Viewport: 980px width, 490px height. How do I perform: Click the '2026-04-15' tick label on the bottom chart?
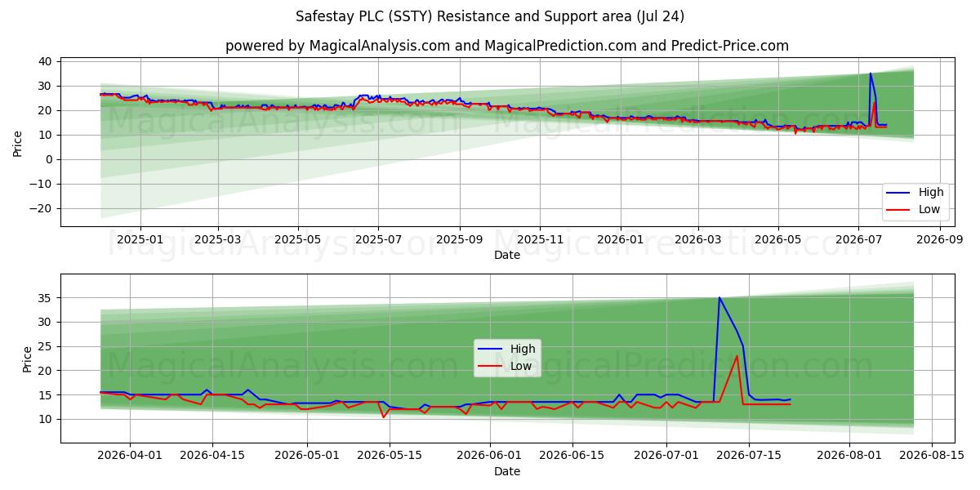pyautogui.click(x=212, y=456)
